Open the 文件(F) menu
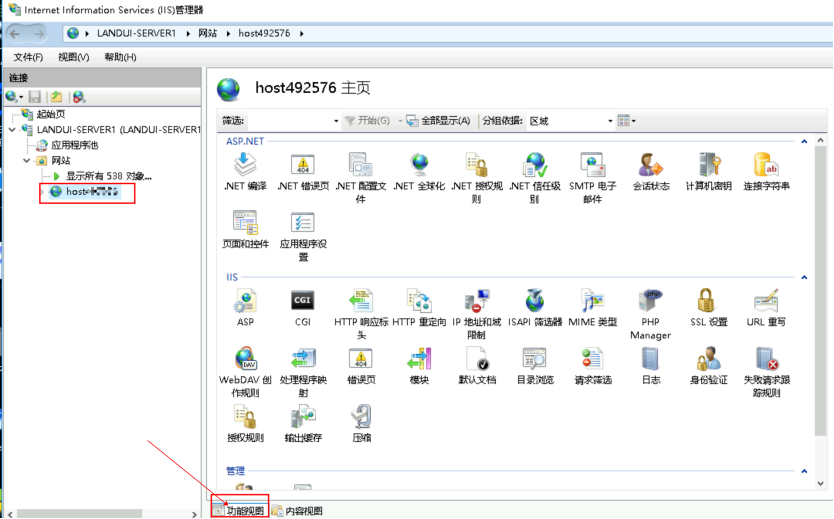The height and width of the screenshot is (519, 834). [x=28, y=57]
